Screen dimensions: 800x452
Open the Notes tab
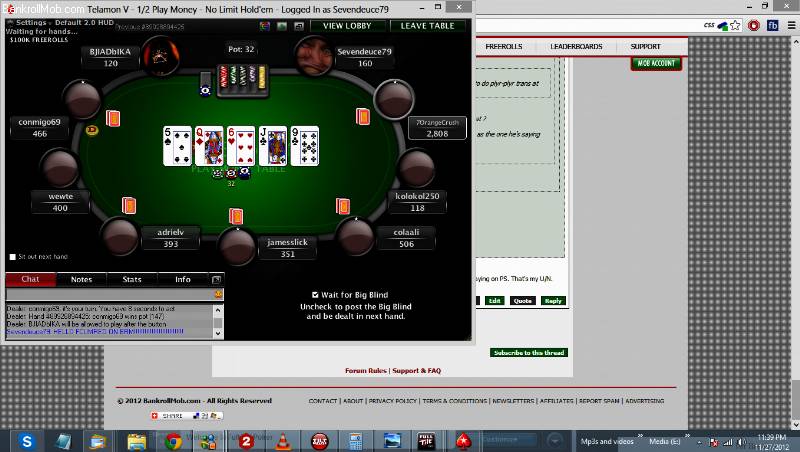82,279
